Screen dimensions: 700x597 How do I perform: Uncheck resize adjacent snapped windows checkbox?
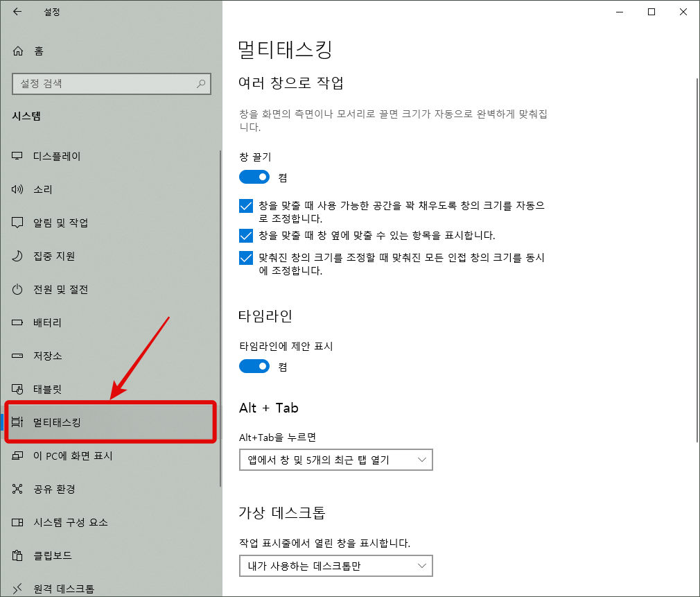[x=246, y=258]
